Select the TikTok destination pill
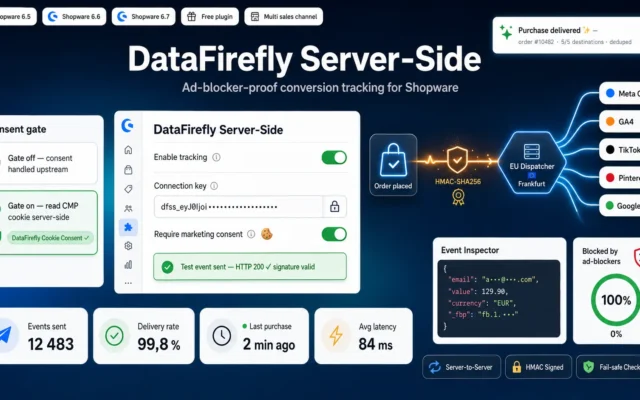Screen dimensions: 640x400 (x=620, y=150)
